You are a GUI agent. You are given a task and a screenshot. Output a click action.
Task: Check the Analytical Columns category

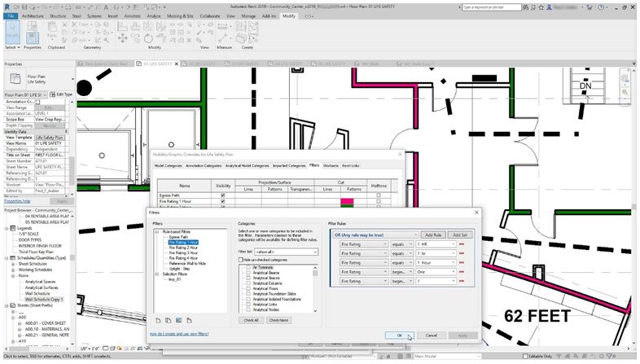tap(248, 283)
